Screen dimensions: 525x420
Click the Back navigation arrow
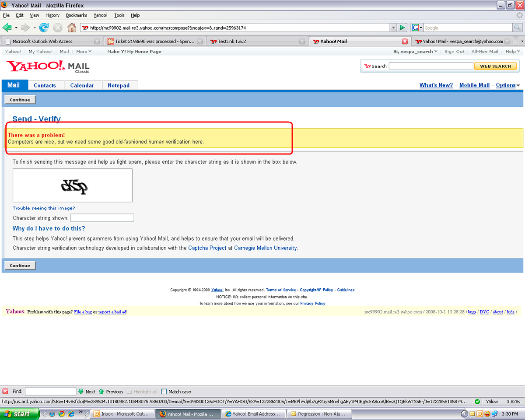(8, 27)
